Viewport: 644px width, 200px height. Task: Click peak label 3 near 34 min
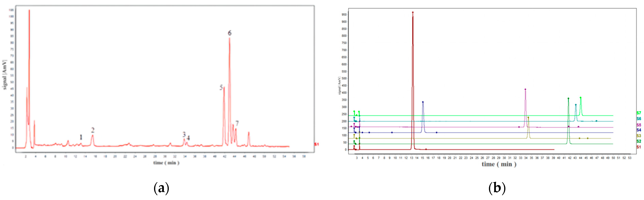coord(184,135)
